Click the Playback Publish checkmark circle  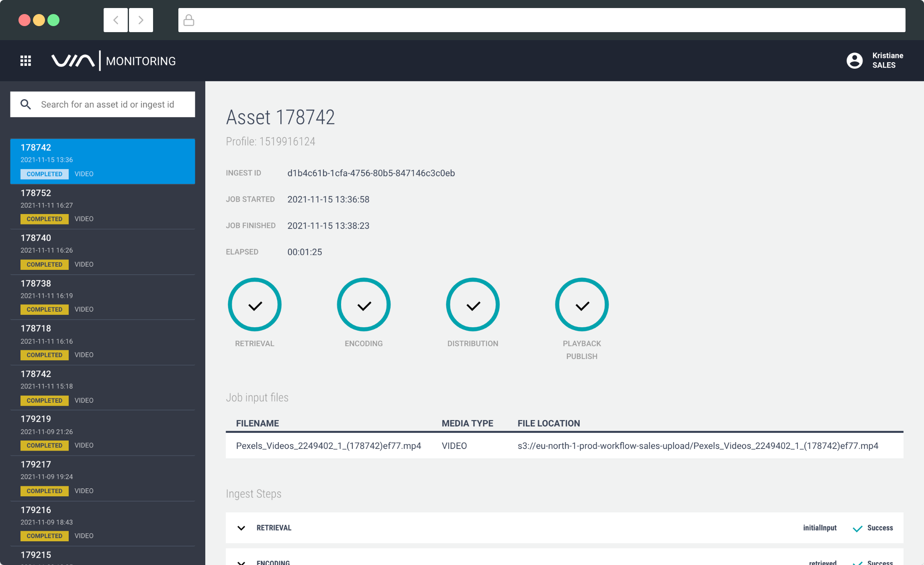click(582, 305)
